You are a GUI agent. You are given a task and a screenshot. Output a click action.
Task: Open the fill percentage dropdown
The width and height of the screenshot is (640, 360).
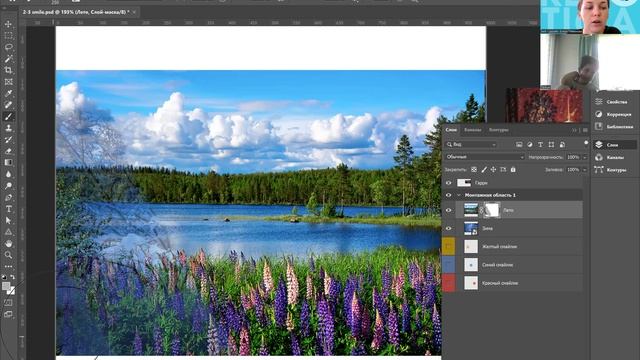(584, 169)
